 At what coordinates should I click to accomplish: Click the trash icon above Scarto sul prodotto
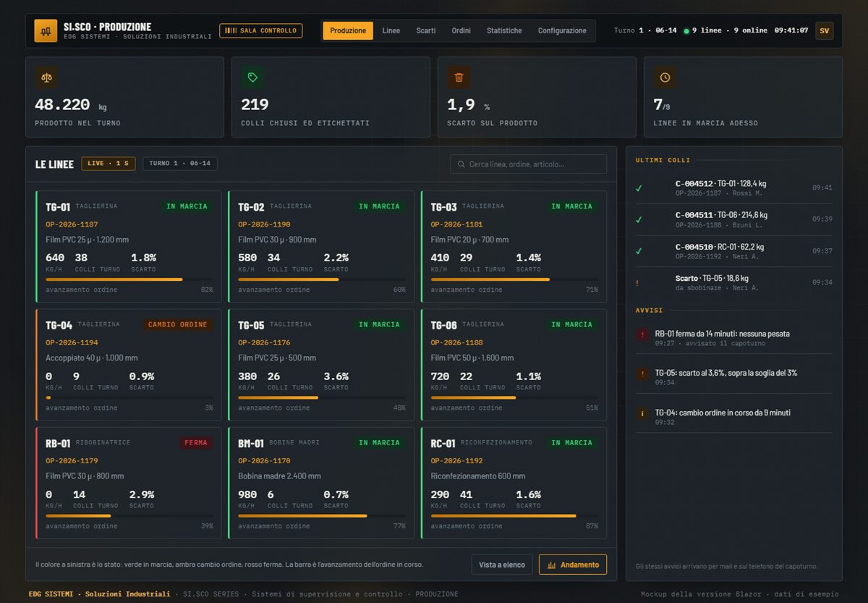click(459, 77)
